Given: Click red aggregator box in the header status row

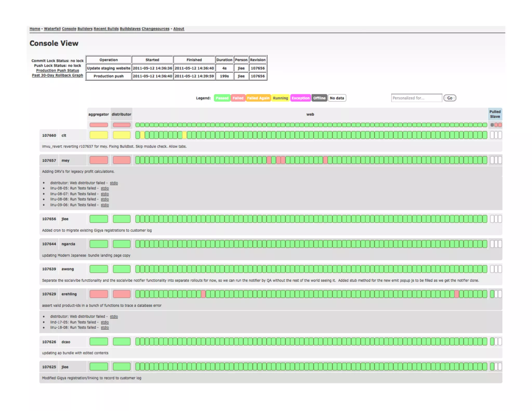Looking at the screenshot, I should tap(99, 125).
